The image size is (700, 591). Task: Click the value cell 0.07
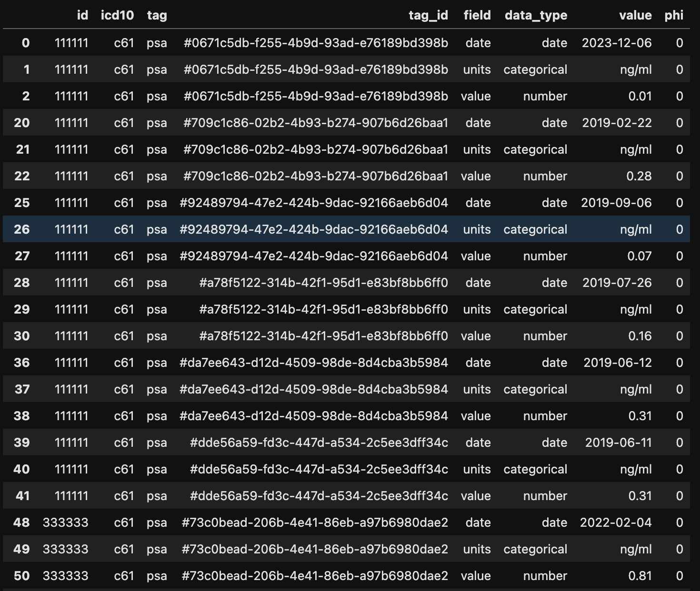[639, 256]
